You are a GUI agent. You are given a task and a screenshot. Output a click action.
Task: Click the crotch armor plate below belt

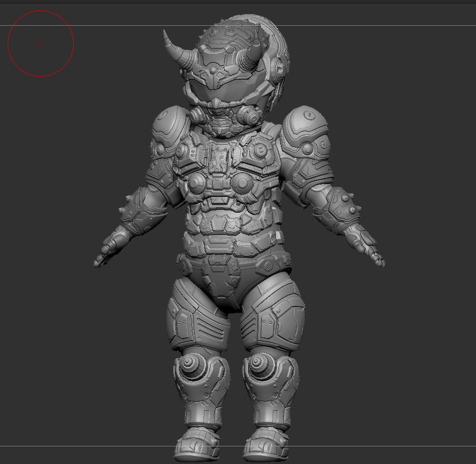point(220,277)
